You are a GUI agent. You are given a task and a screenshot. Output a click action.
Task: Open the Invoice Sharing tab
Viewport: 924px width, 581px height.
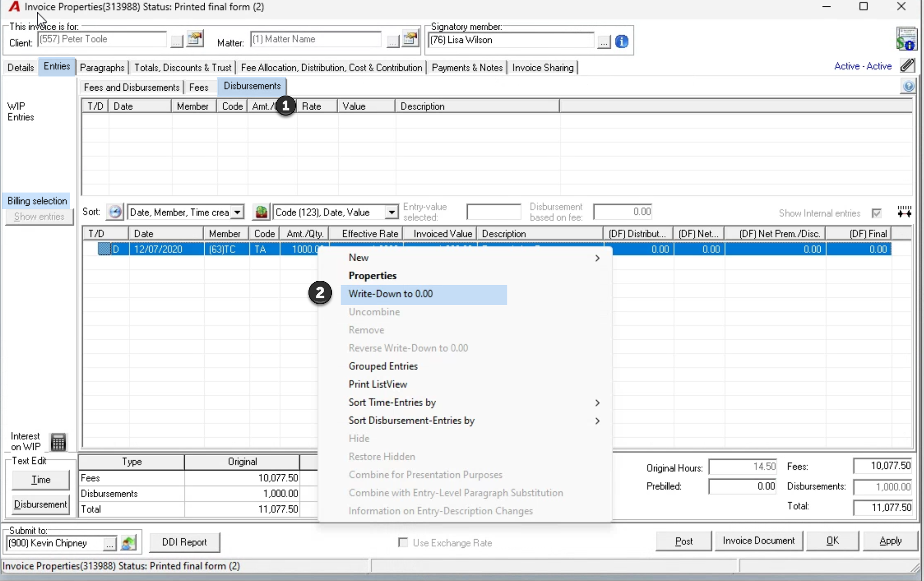[542, 67]
